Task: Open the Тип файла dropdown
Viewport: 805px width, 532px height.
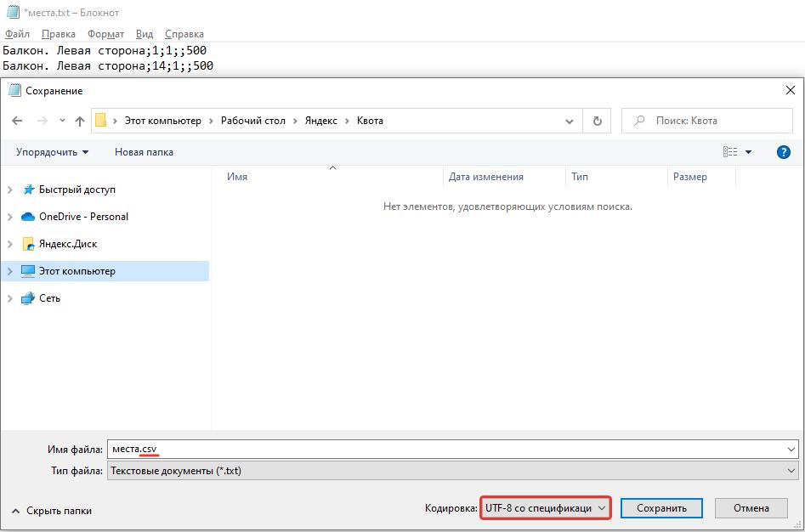Action: (451, 471)
